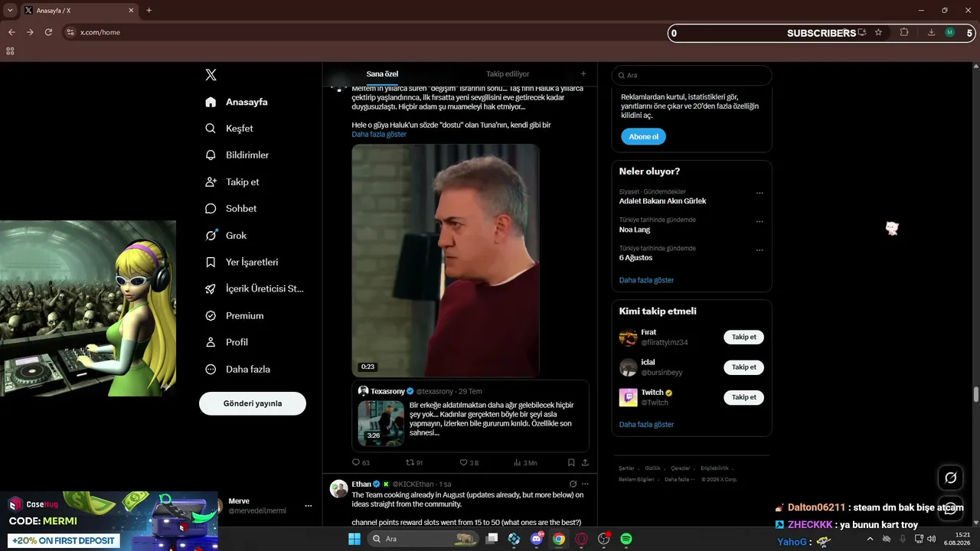Launch Grok from the sidebar
Viewport: 980px width, 551px height.
coord(226,236)
